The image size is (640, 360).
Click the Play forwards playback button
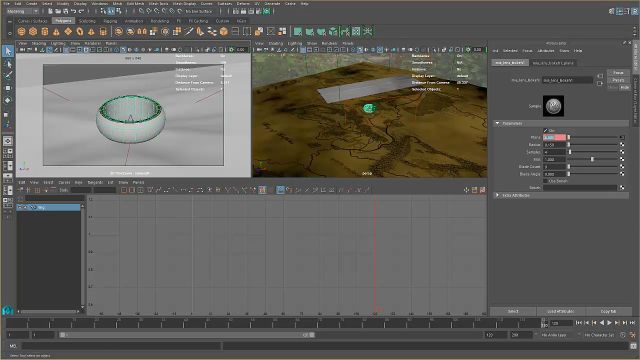[x=609, y=323]
